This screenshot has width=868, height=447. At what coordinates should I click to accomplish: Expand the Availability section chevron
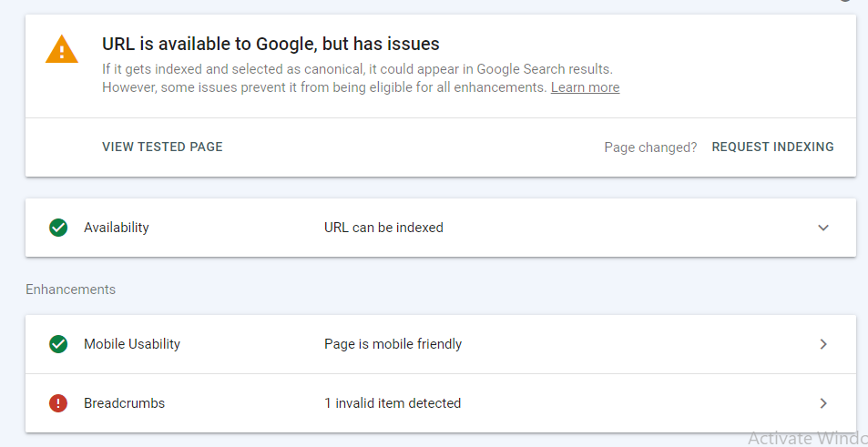tap(823, 228)
